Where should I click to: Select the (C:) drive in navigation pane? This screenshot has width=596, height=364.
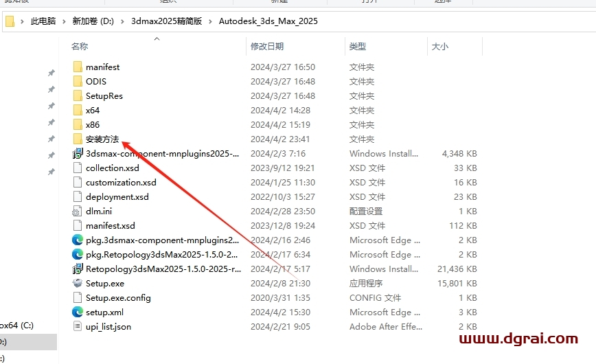pos(17,326)
